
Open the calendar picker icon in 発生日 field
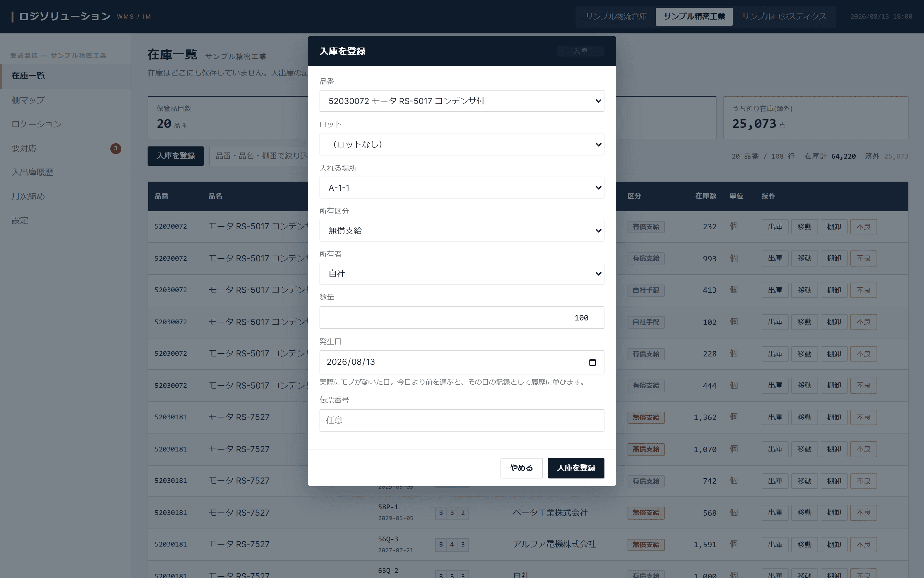[592, 362]
